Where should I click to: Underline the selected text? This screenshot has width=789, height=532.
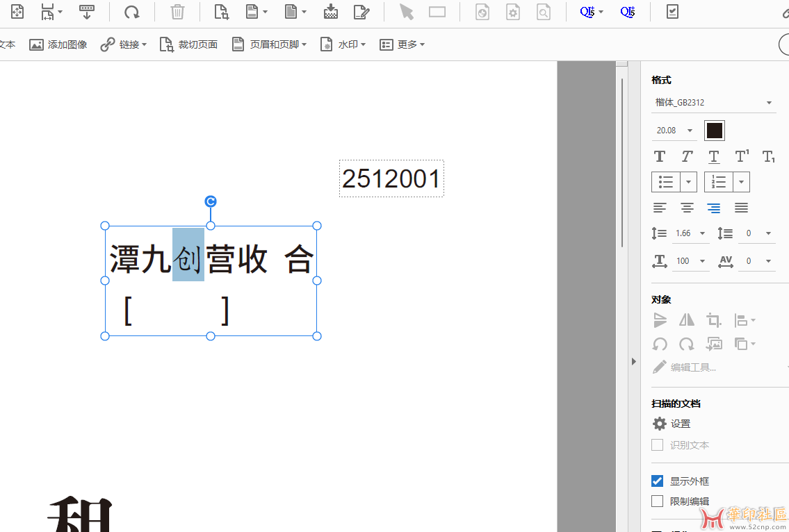tap(714, 156)
